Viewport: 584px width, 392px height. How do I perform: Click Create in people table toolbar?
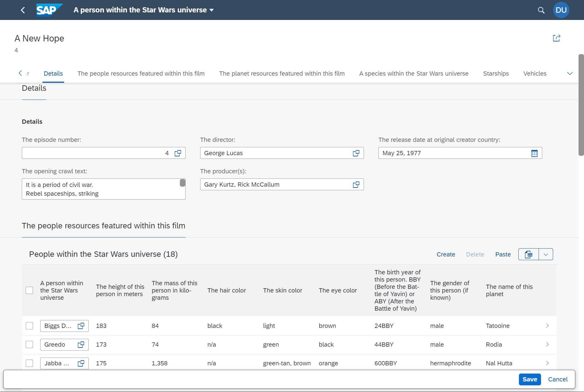point(446,254)
